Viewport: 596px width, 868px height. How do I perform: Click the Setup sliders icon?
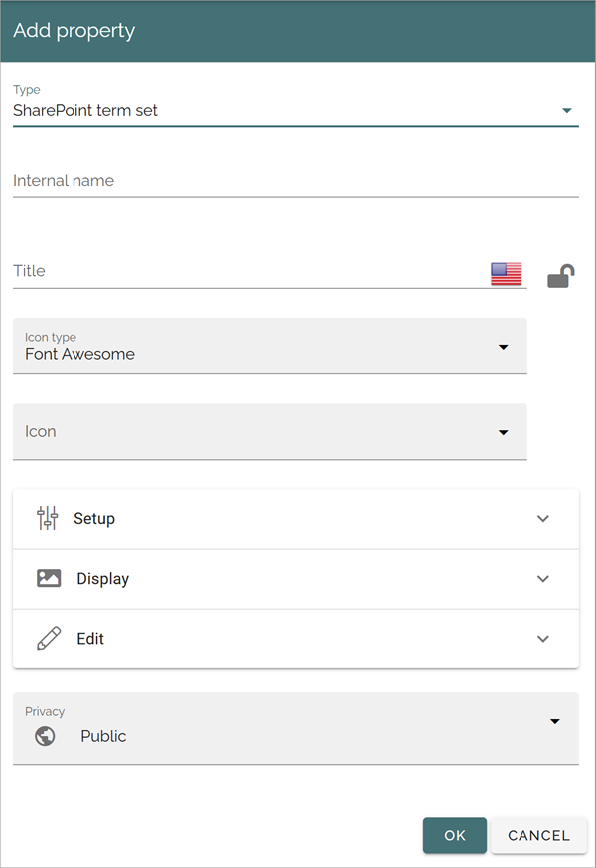(47, 518)
